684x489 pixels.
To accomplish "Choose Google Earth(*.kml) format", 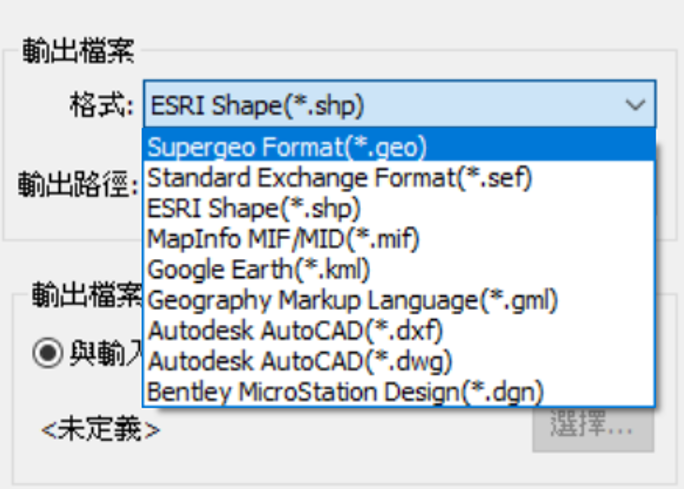I will click(x=399, y=269).
